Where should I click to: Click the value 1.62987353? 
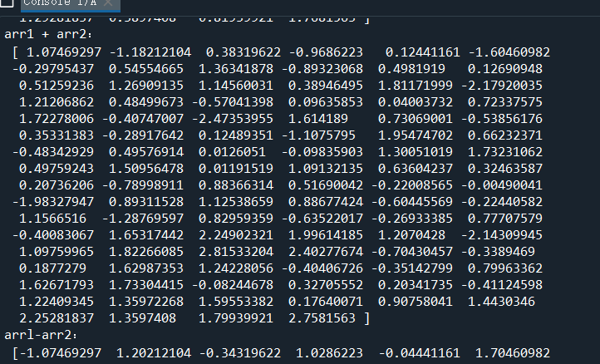point(146,268)
